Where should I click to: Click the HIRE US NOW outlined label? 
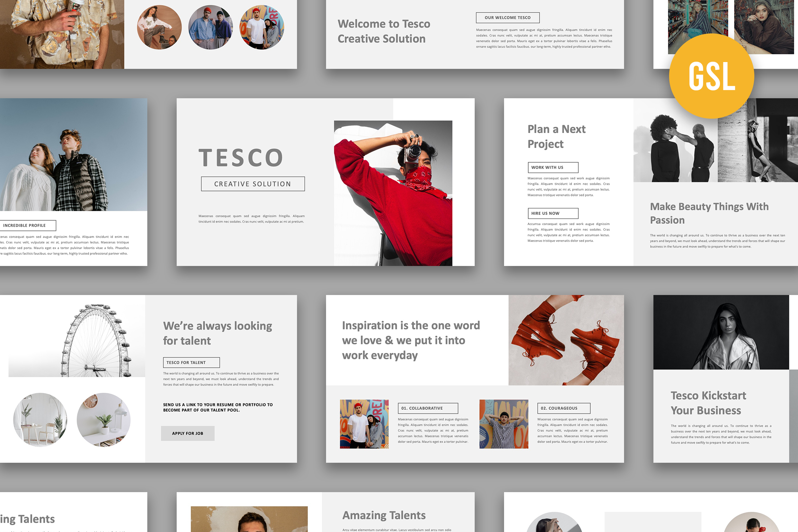pyautogui.click(x=553, y=213)
